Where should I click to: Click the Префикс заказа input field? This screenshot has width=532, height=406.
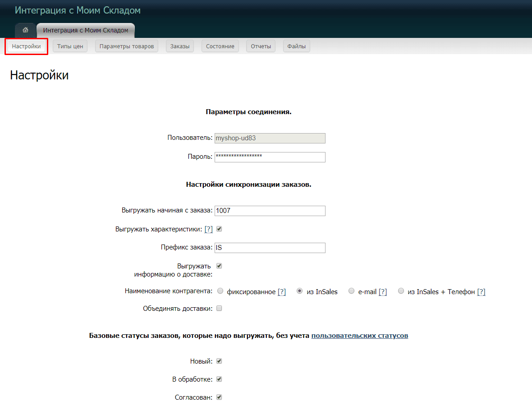click(x=270, y=248)
